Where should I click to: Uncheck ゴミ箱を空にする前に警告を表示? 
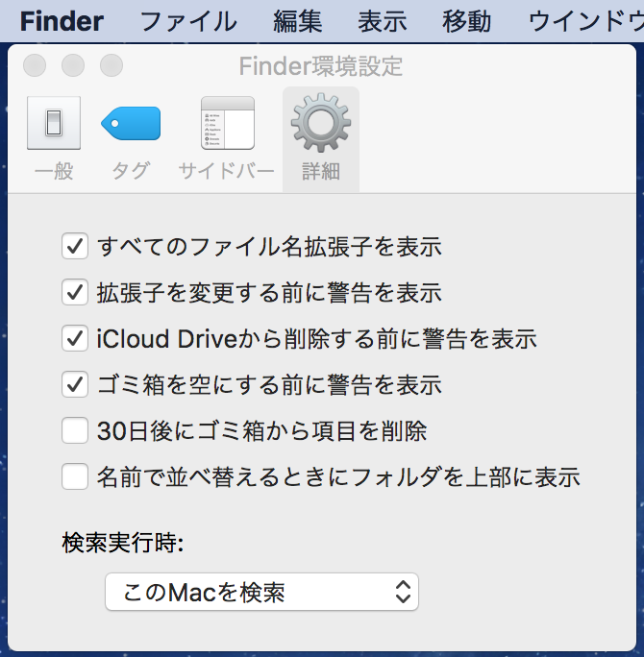pyautogui.click(x=75, y=384)
